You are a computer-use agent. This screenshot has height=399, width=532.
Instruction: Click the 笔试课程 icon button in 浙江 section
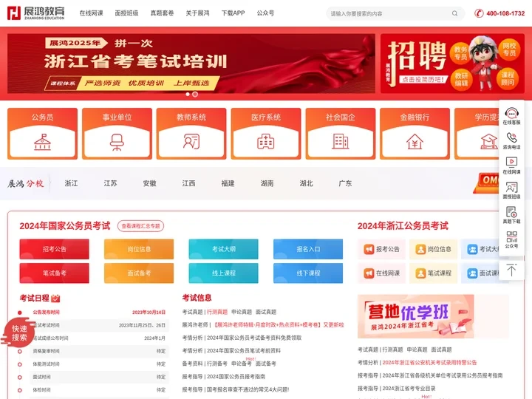coord(433,273)
